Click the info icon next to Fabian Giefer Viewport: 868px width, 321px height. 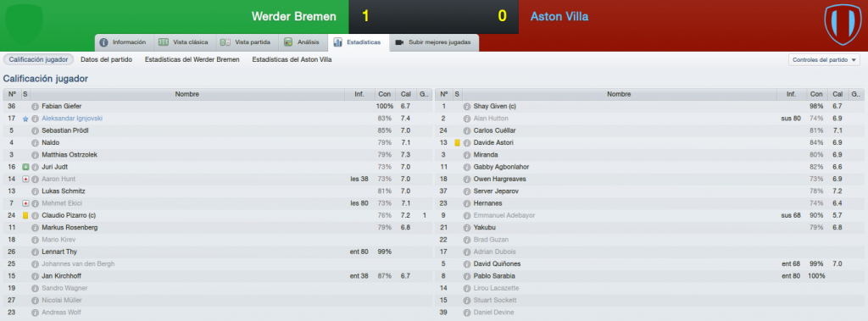tap(35, 106)
